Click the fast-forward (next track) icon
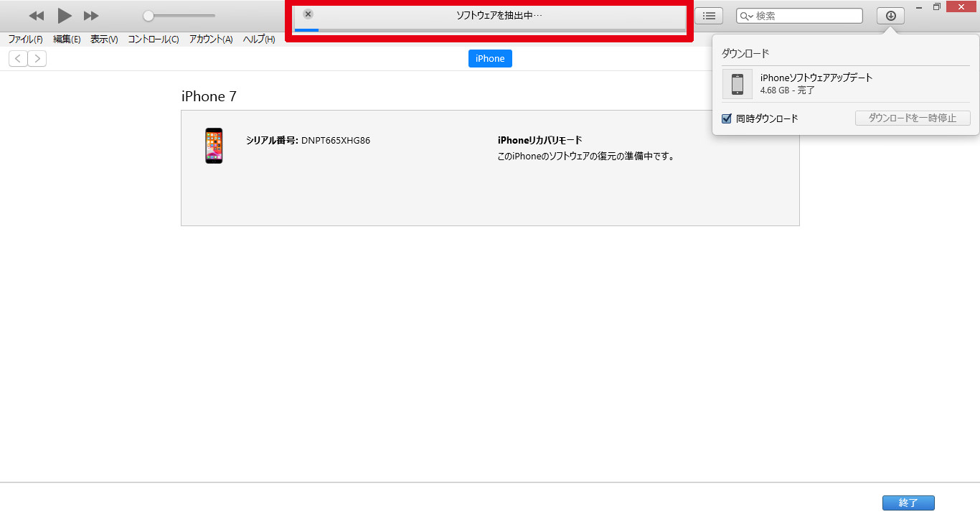 [x=91, y=16]
